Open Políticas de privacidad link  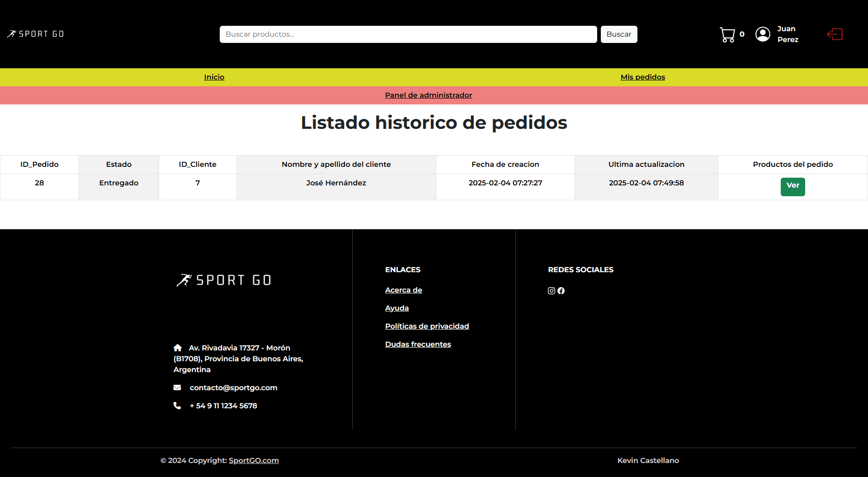[427, 326]
